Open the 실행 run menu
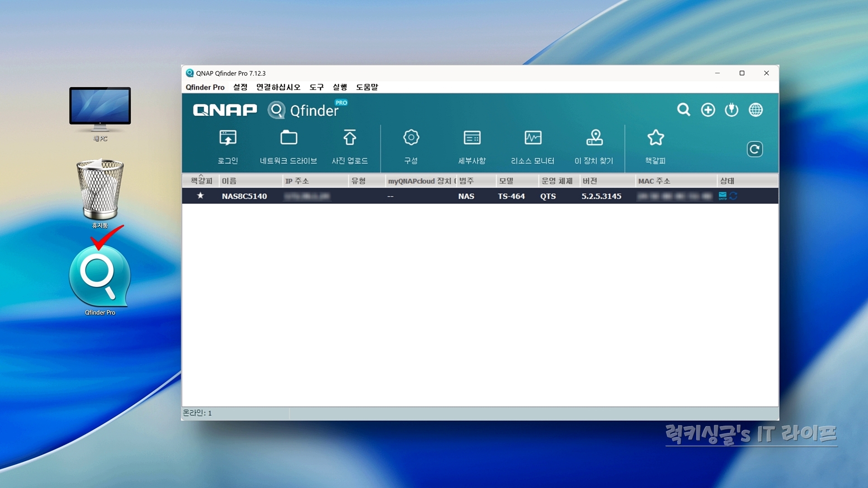Image resolution: width=868 pixels, height=488 pixels. 340,87
